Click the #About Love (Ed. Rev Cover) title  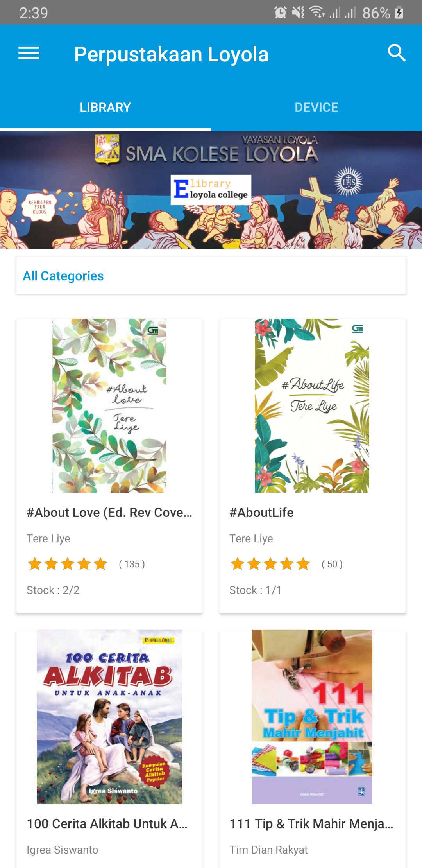[109, 512]
